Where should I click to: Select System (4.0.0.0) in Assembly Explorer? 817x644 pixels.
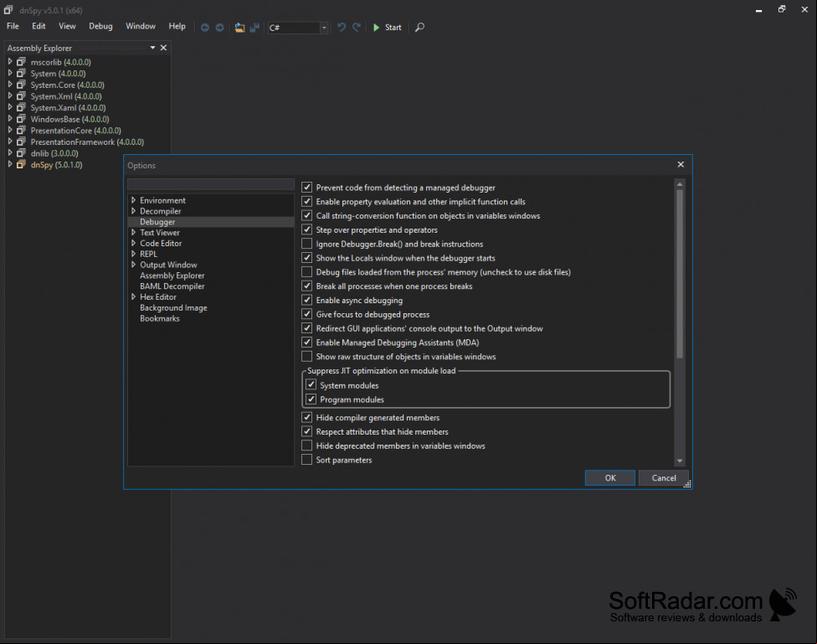58,74
